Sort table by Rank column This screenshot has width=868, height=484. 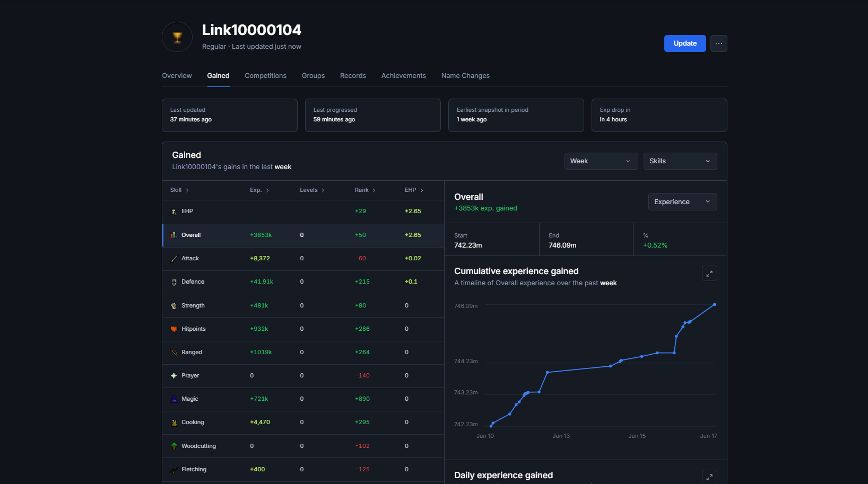pyautogui.click(x=365, y=190)
